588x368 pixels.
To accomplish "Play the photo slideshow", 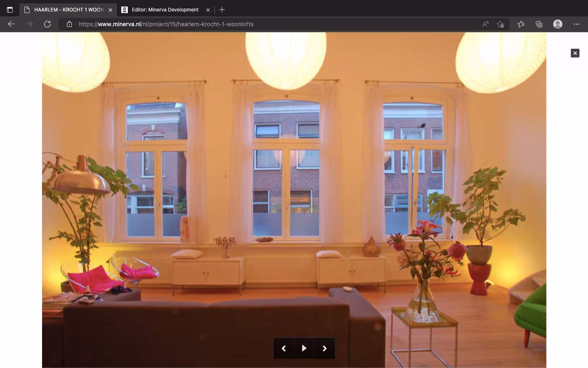I will click(304, 348).
